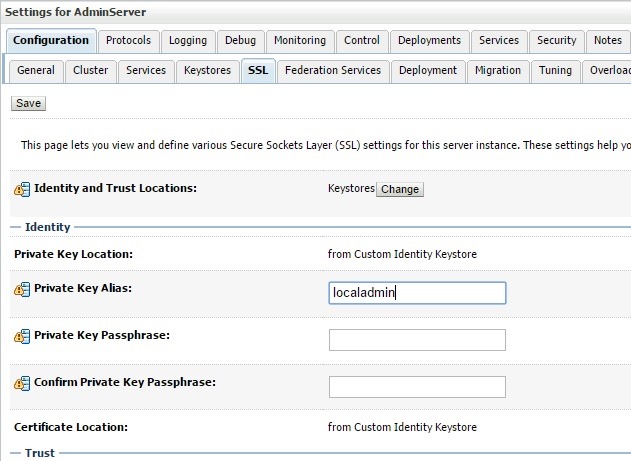The image size is (631, 461).
Task: Click the icon next to Confirm Private Key Passphrase
Action: (x=22, y=384)
